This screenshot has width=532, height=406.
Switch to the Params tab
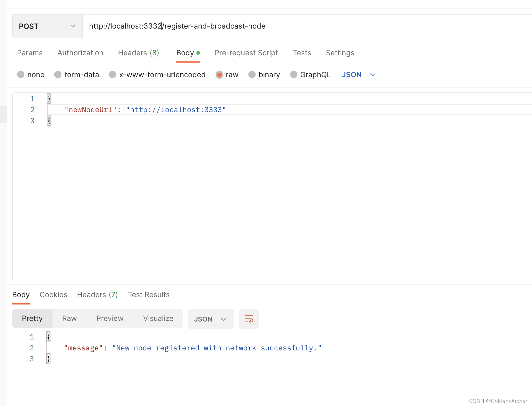[x=30, y=53]
